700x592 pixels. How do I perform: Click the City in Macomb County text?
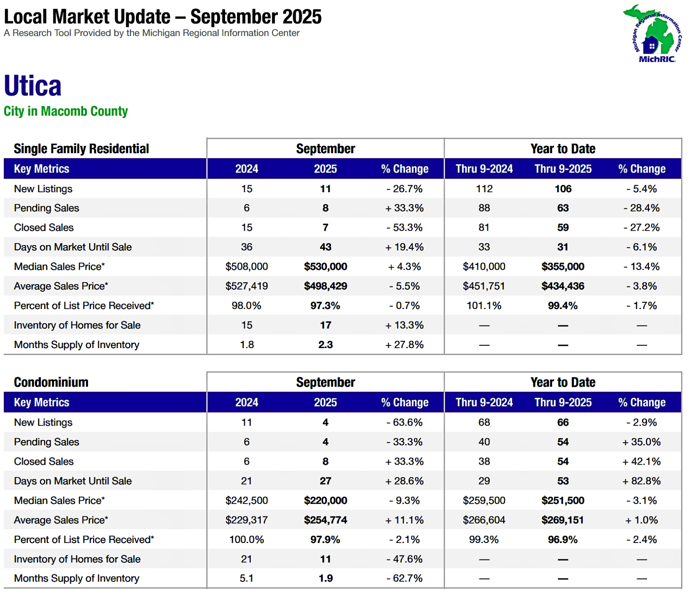coord(66,111)
